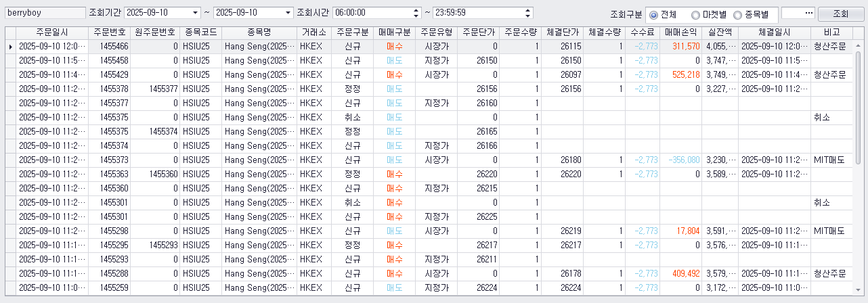
Task: Sort by the 주문번호 column header
Action: 110,32
